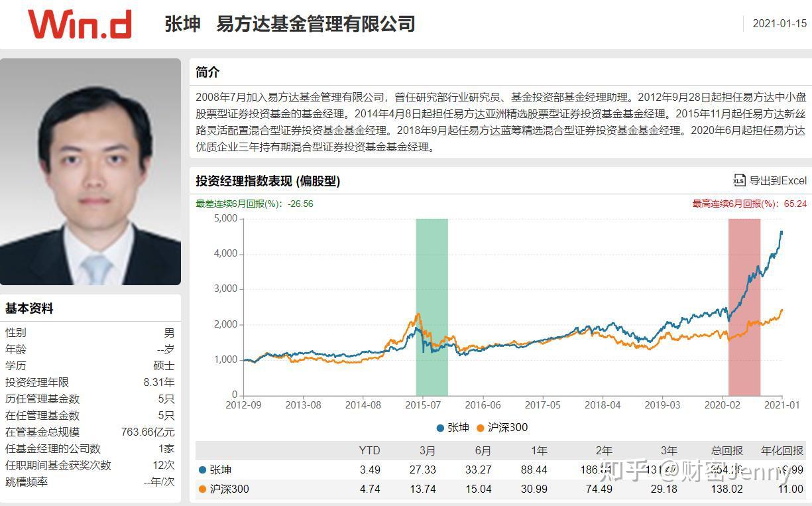Click the 总回报 column header
Viewport: 812px width, 506px height.
(x=728, y=451)
